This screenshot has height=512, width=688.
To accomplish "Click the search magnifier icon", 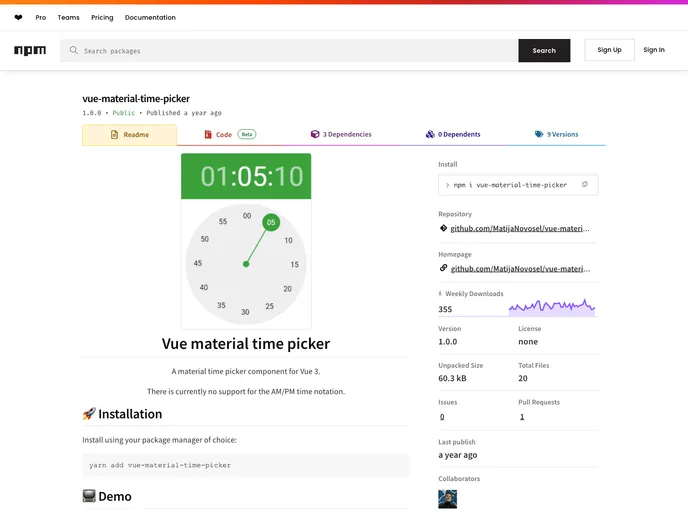I will coord(74,50).
